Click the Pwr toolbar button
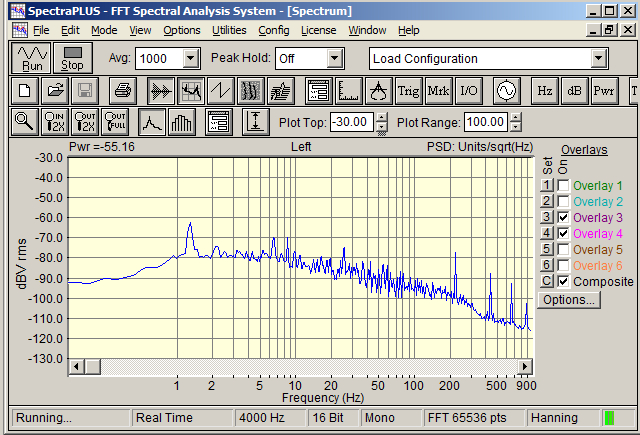 click(x=604, y=91)
